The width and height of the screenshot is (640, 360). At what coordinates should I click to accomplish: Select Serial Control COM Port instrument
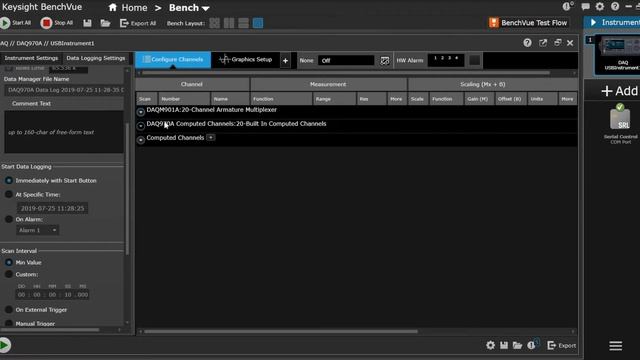coord(620,124)
